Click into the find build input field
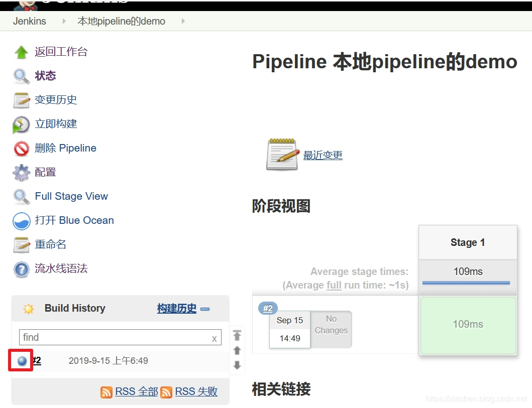Image resolution: width=532 pixels, height=408 pixels. point(120,337)
